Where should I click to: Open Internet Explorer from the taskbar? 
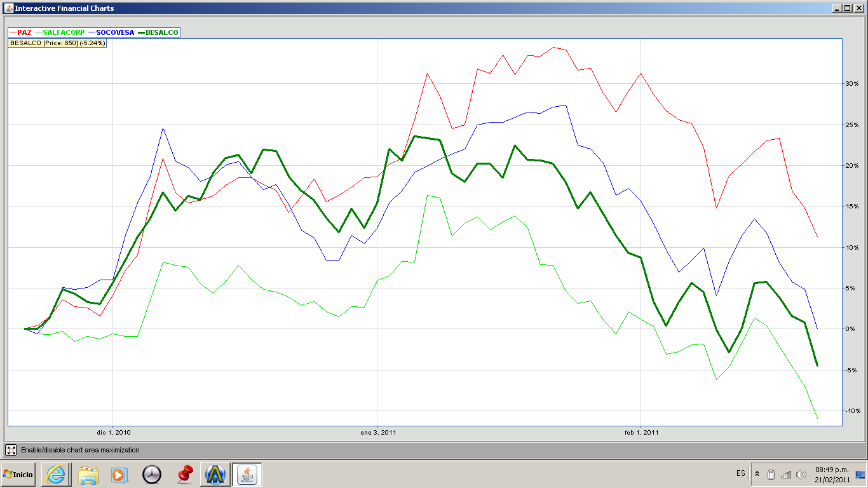pyautogui.click(x=56, y=474)
